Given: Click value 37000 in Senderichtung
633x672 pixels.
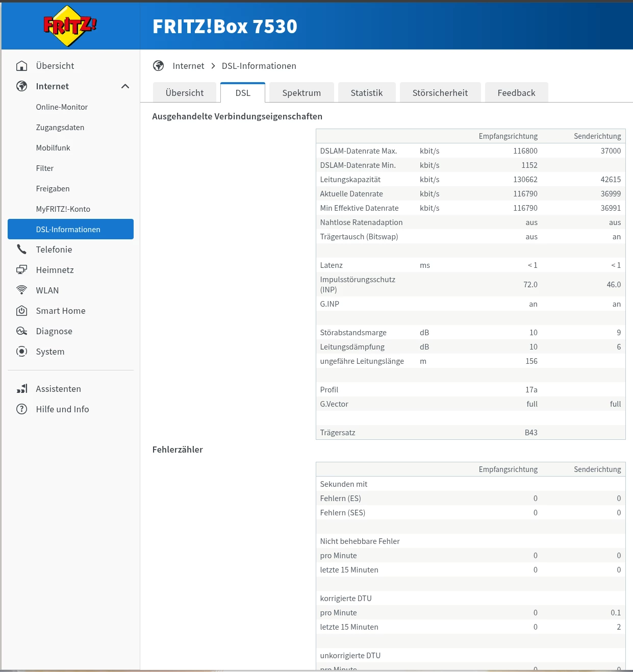Looking at the screenshot, I should tap(611, 151).
